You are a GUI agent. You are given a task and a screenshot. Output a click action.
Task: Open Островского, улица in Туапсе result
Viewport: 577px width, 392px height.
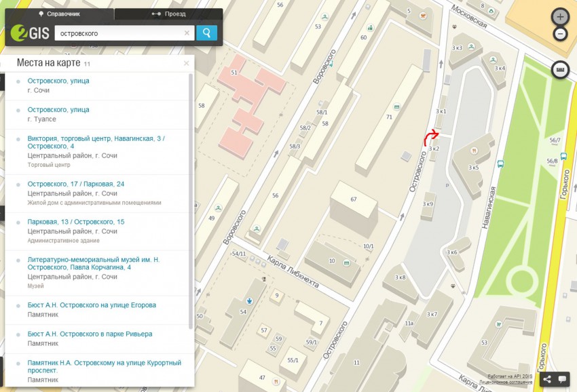[x=58, y=109]
